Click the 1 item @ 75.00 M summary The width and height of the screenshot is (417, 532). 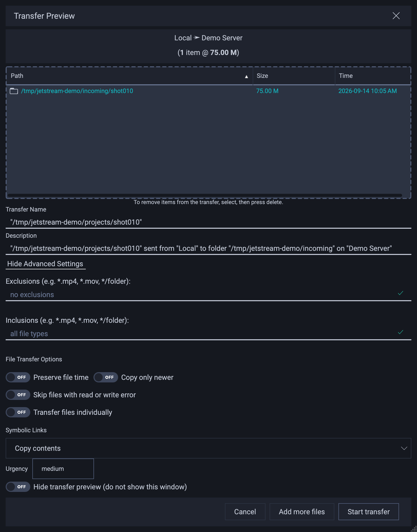(208, 53)
